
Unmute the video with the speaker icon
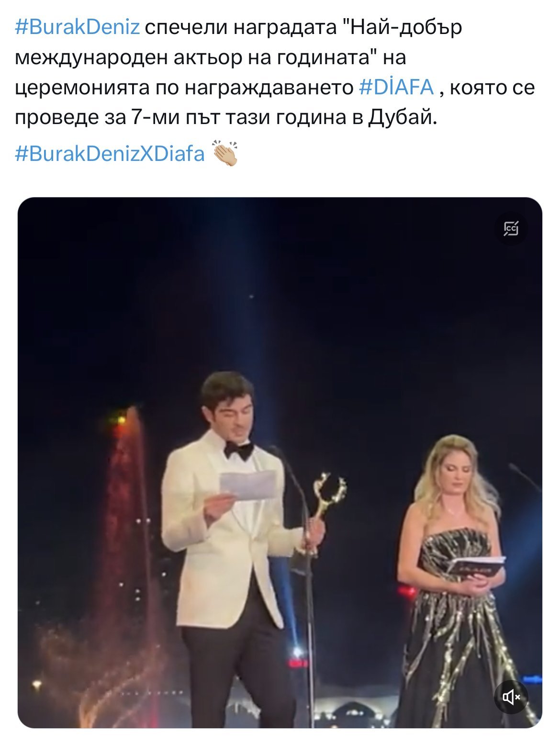(511, 697)
